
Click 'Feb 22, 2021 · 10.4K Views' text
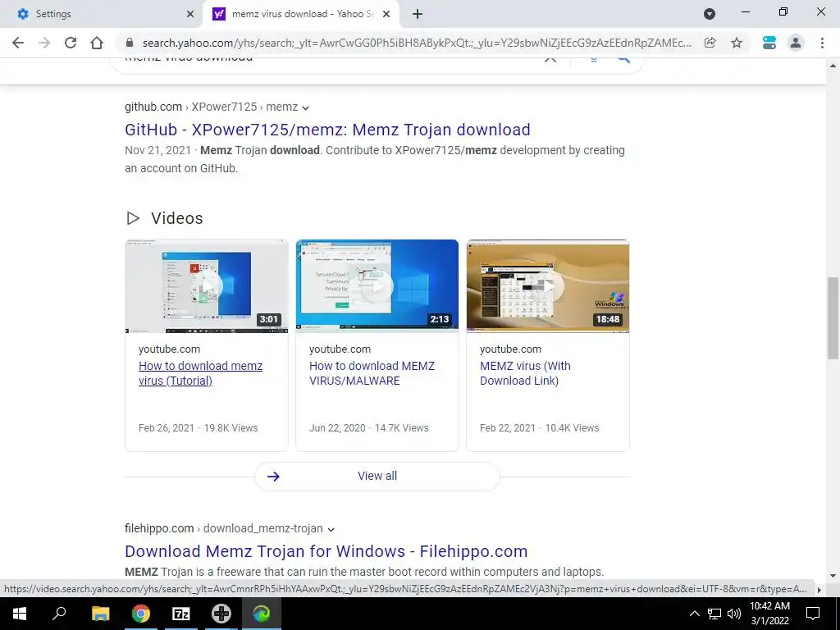click(x=540, y=428)
